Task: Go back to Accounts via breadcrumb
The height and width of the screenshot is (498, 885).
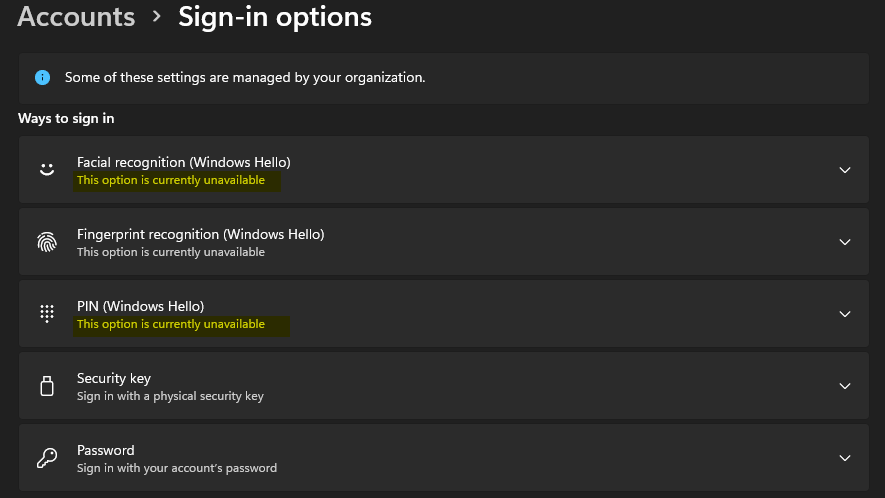Action: [x=76, y=17]
